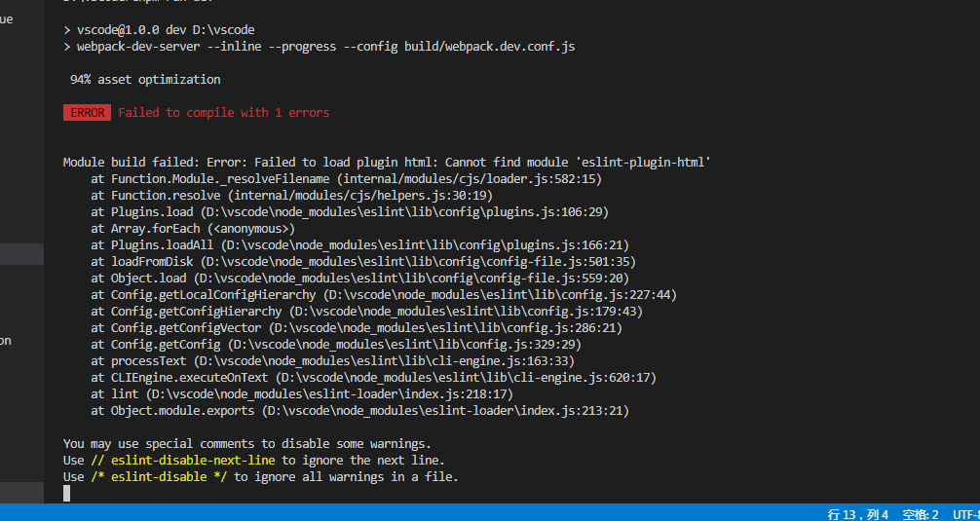Image resolution: width=980 pixels, height=521 pixels.
Task: Open the loader.js:582:15 stack trace reference
Action: click(x=470, y=178)
